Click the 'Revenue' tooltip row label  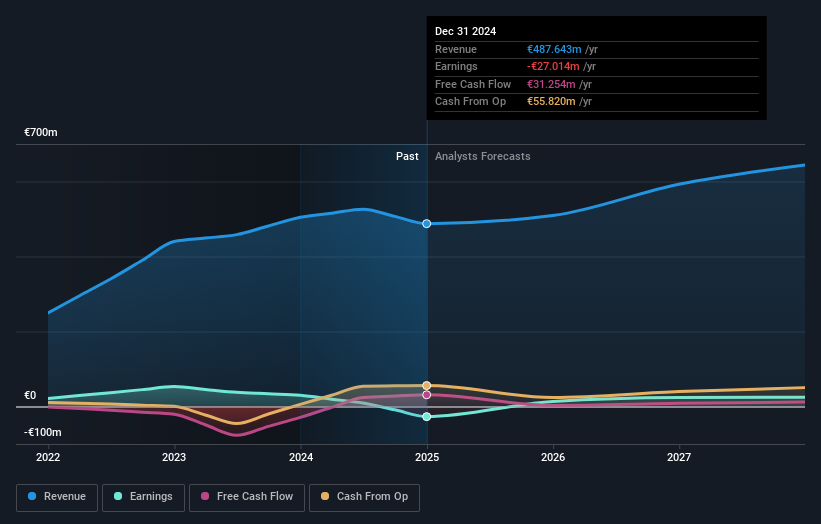(456, 49)
